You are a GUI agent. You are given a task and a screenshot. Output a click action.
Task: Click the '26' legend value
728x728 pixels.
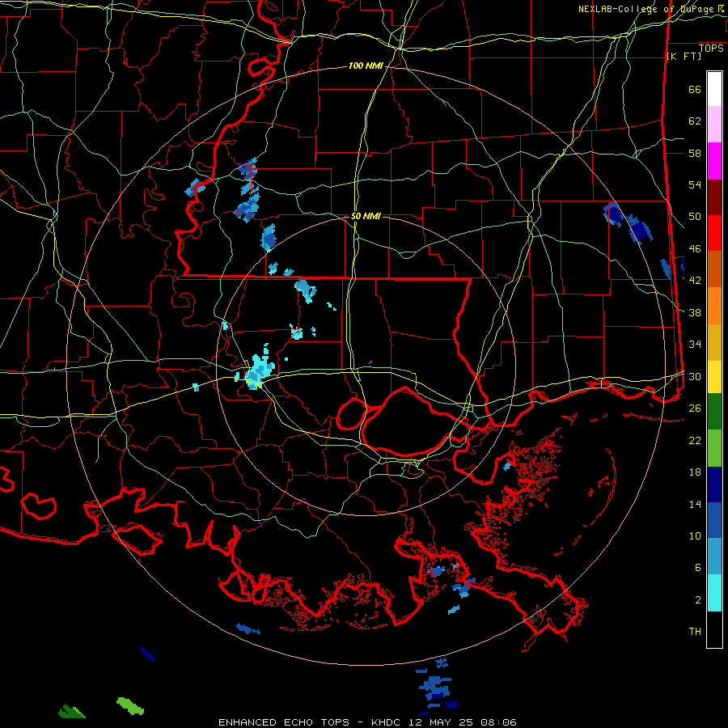point(695,408)
